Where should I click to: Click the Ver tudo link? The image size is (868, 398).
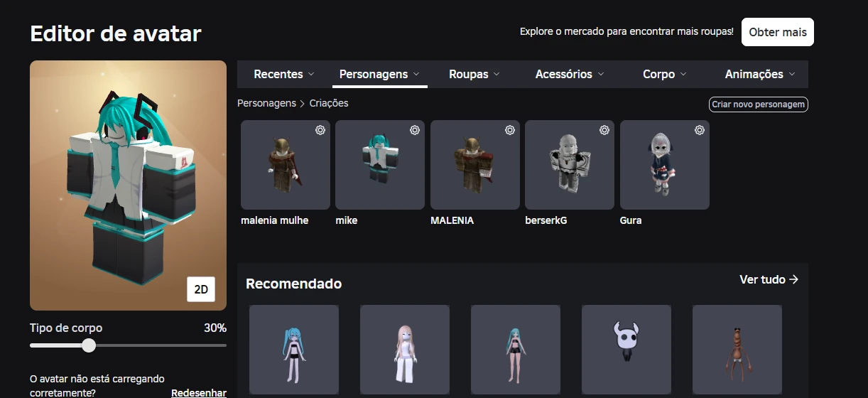pos(769,279)
